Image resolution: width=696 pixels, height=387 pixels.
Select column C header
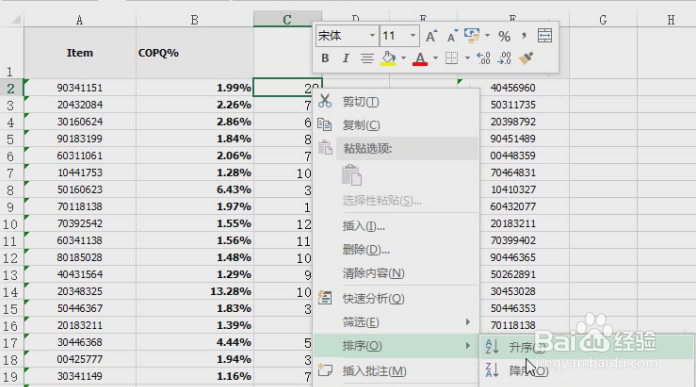[x=287, y=20]
